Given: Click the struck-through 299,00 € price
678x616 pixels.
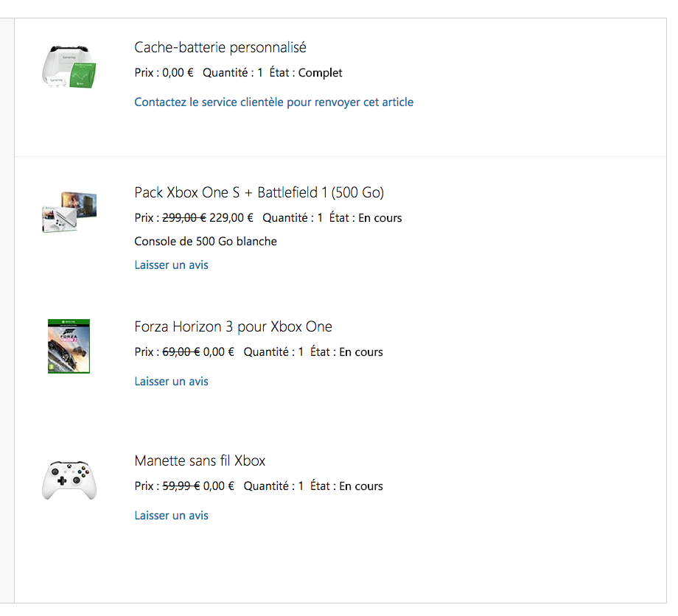Looking at the screenshot, I should [184, 217].
